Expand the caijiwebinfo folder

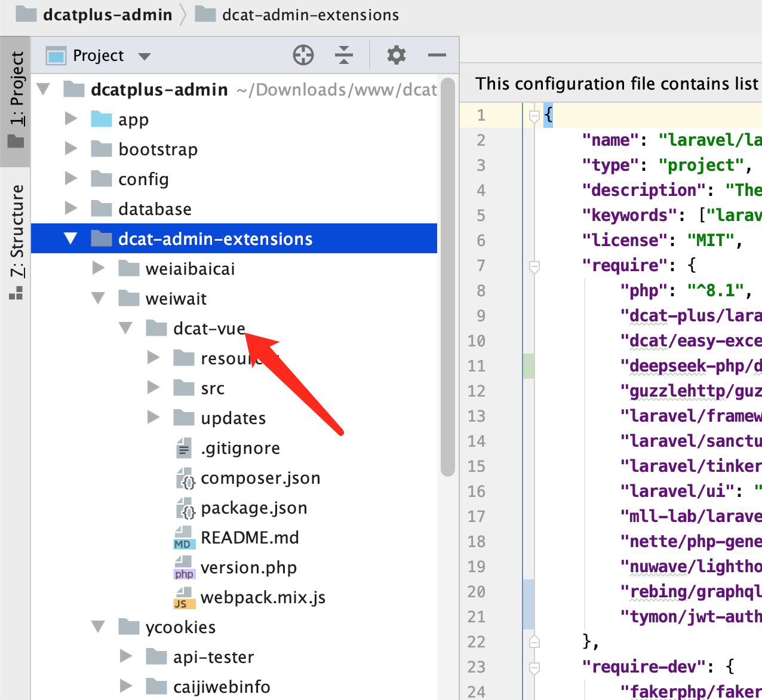click(125, 686)
